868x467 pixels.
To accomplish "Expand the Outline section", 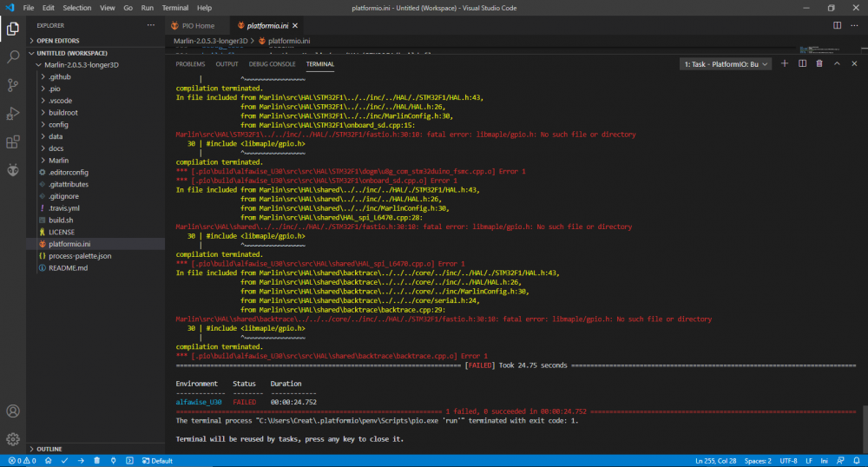I will pyautogui.click(x=95, y=449).
